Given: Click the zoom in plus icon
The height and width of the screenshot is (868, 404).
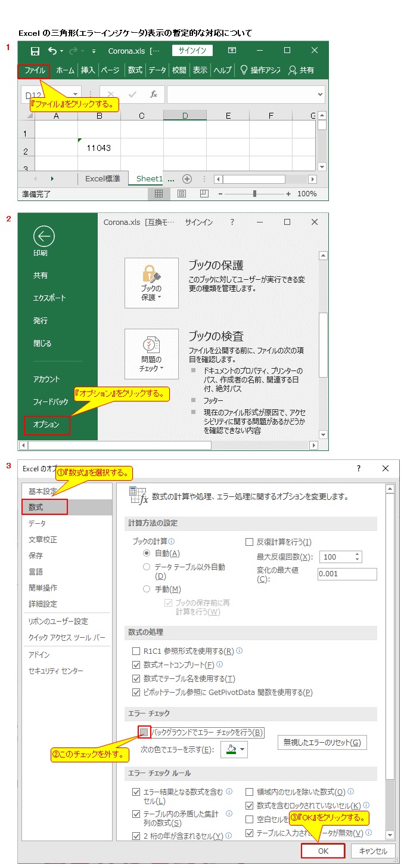Looking at the screenshot, I should point(288,194).
